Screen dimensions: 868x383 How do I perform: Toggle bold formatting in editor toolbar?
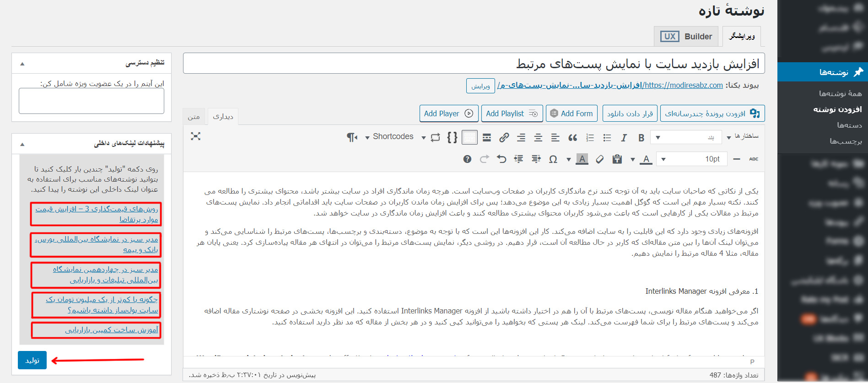[x=641, y=137]
